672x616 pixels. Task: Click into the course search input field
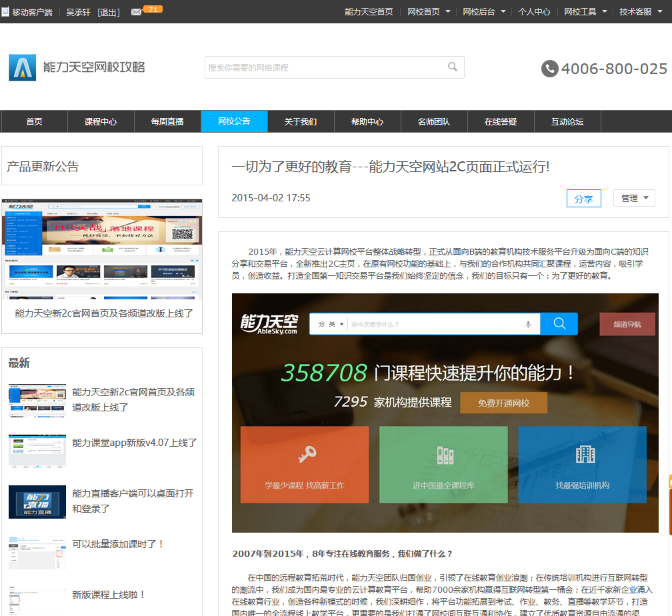pos(323,67)
